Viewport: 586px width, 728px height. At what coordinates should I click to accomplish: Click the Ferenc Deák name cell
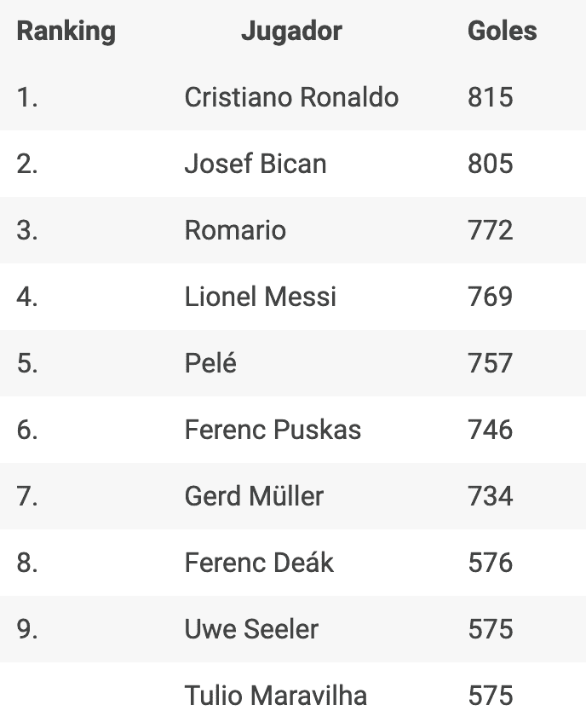tap(259, 563)
